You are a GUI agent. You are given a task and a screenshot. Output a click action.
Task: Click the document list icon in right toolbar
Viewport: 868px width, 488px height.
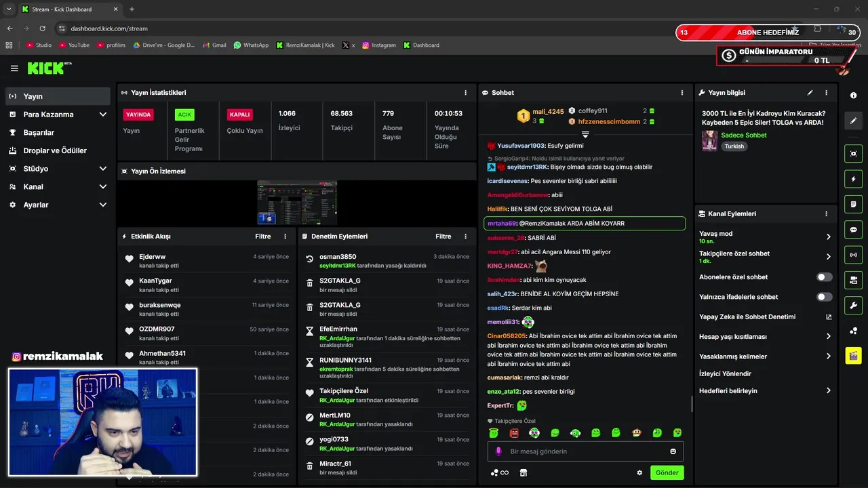point(853,204)
